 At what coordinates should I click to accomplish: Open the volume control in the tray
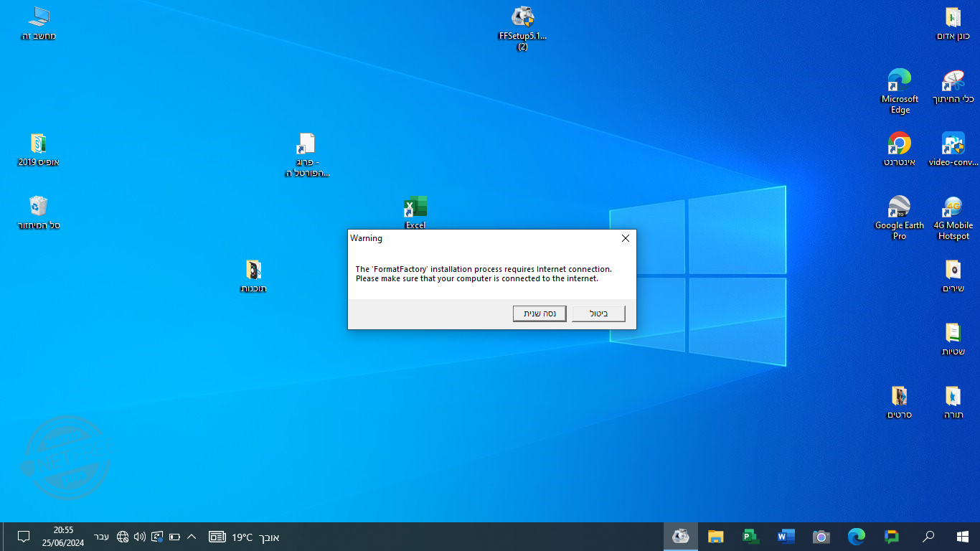(140, 537)
